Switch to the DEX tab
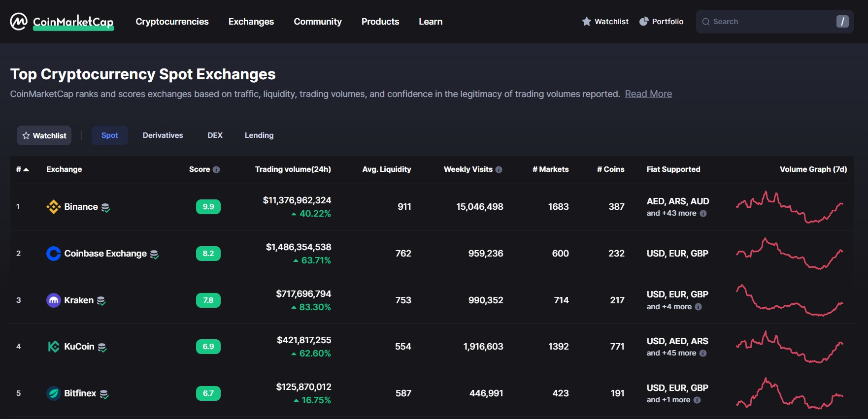The width and height of the screenshot is (868, 419). [x=215, y=135]
